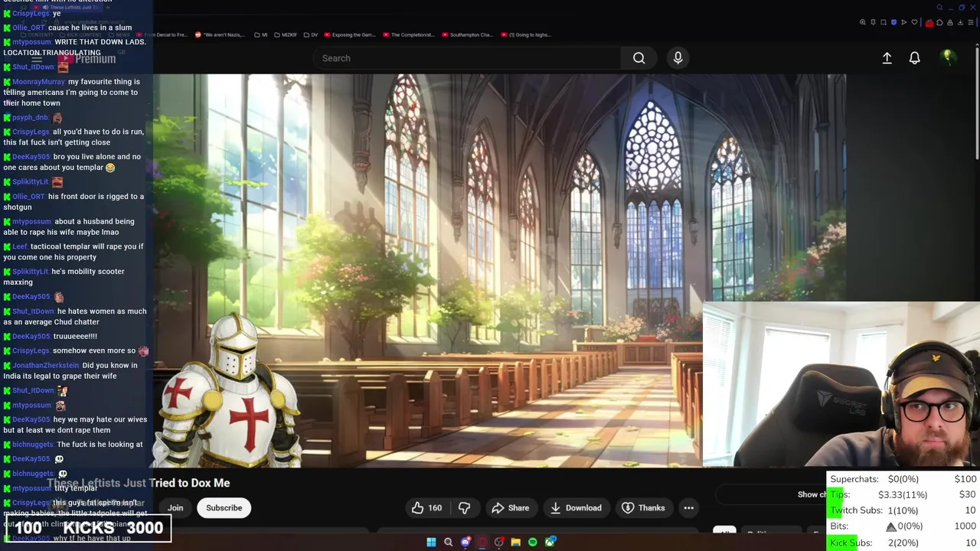Open Opera GX browser taskbar icon
Image resolution: width=980 pixels, height=551 pixels.
point(482,543)
